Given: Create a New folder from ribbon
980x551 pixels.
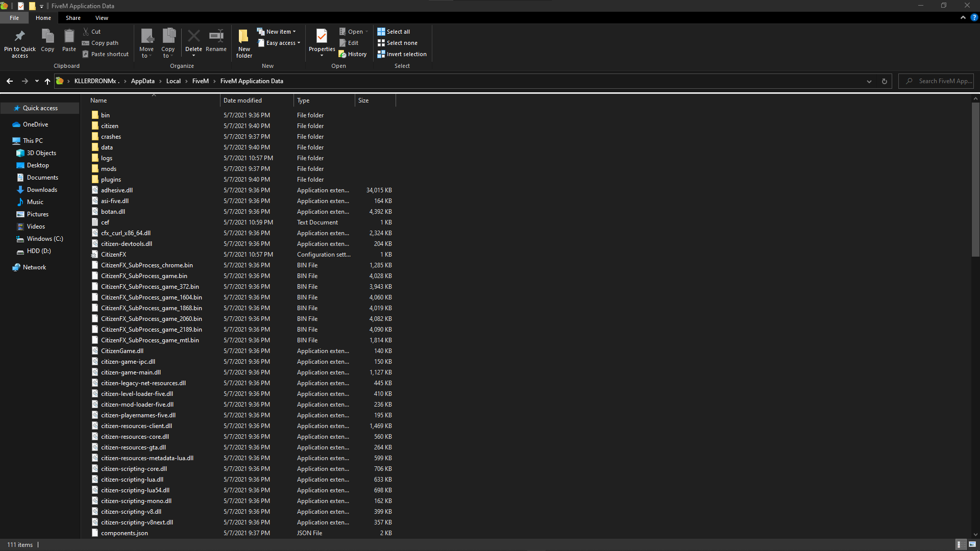Looking at the screenshot, I should pos(244,42).
